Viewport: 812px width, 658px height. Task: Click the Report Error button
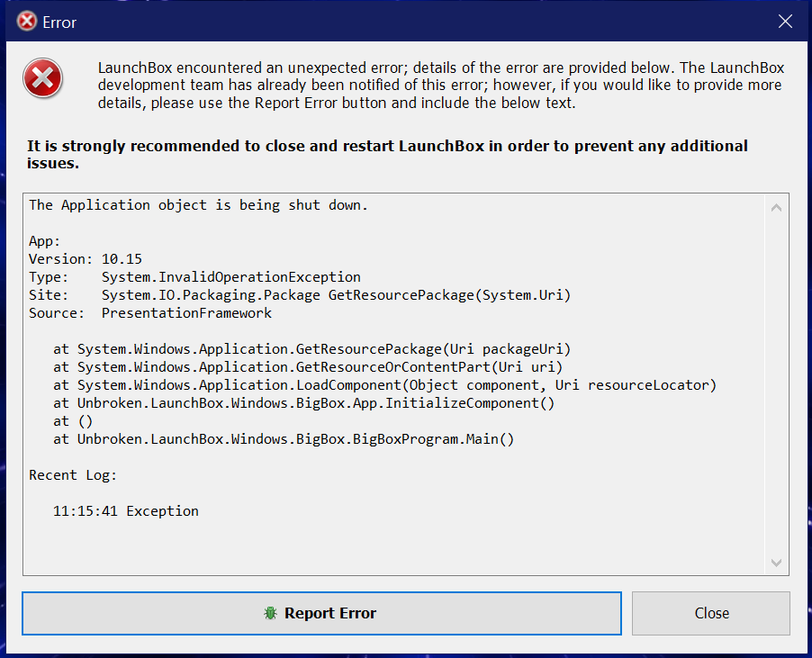pos(321,613)
